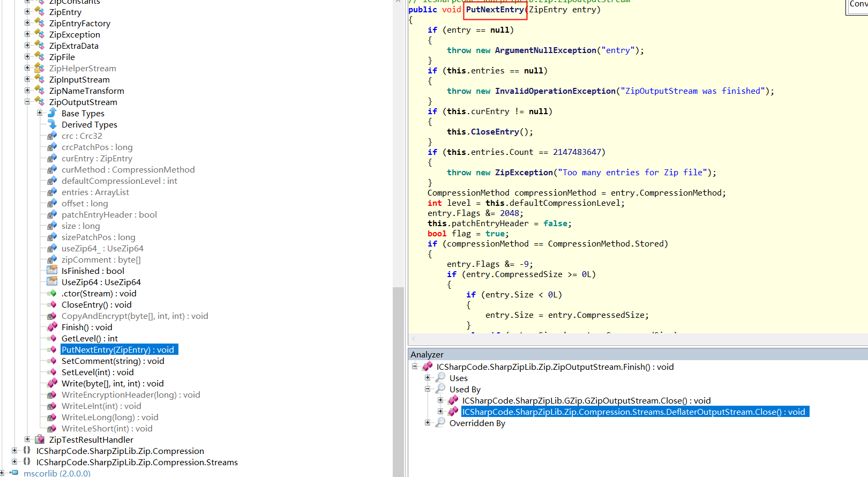Viewport: 868px width, 477px height.
Task: Follow the InvalidOperationException link in code
Action: (x=555, y=91)
